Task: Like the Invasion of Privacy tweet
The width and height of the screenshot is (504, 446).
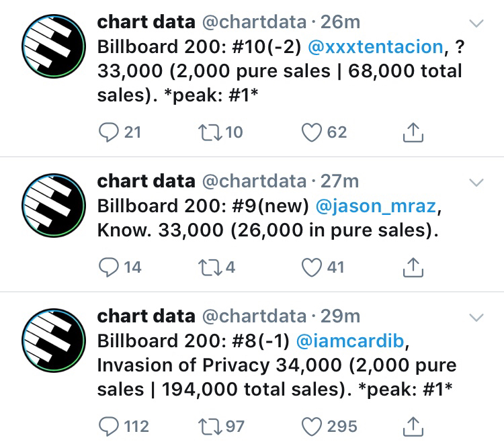Action: 311,426
